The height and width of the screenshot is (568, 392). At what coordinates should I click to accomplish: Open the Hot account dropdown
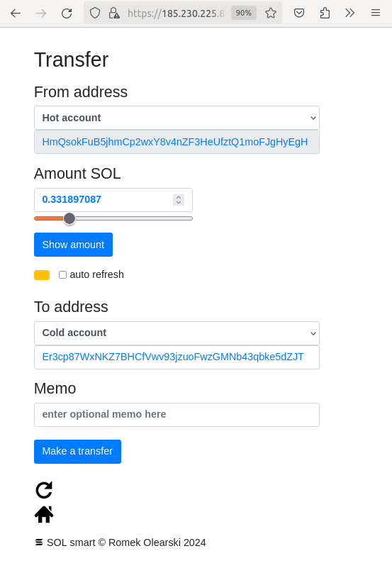click(x=177, y=118)
